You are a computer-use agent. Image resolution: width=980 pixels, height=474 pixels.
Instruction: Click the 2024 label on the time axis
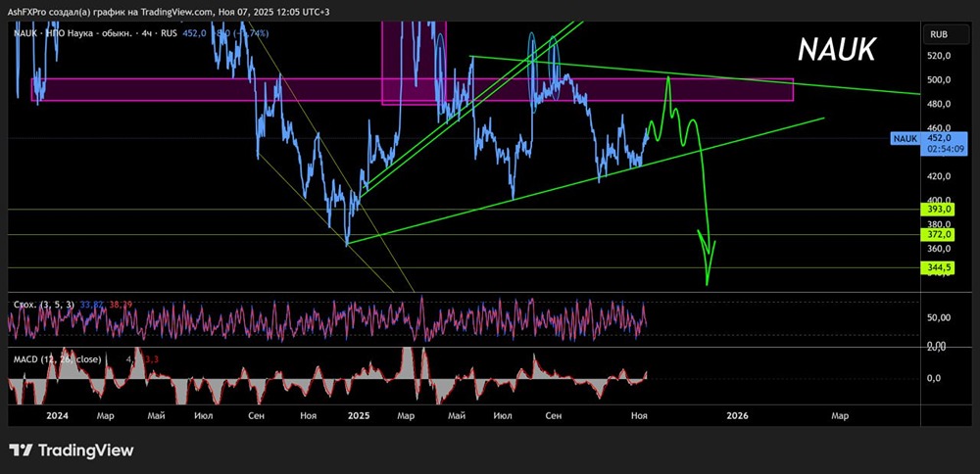click(57, 415)
